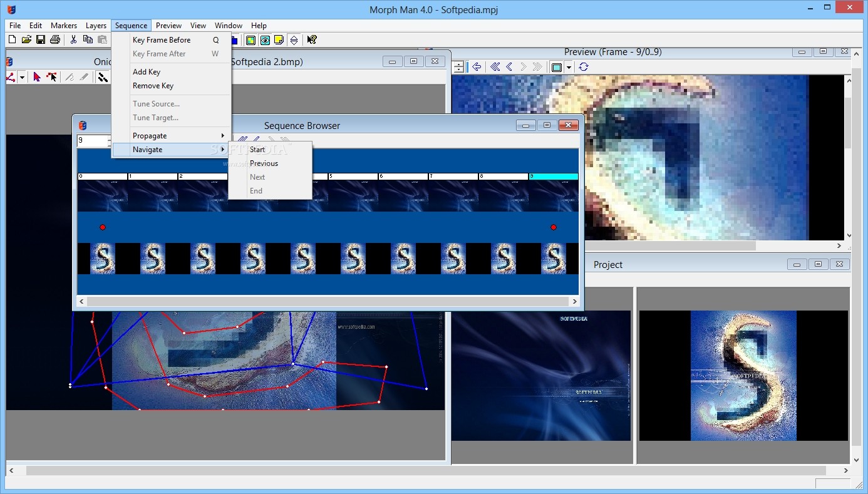The height and width of the screenshot is (494, 868).
Task: Save the project with floppy icon
Action: click(x=41, y=39)
